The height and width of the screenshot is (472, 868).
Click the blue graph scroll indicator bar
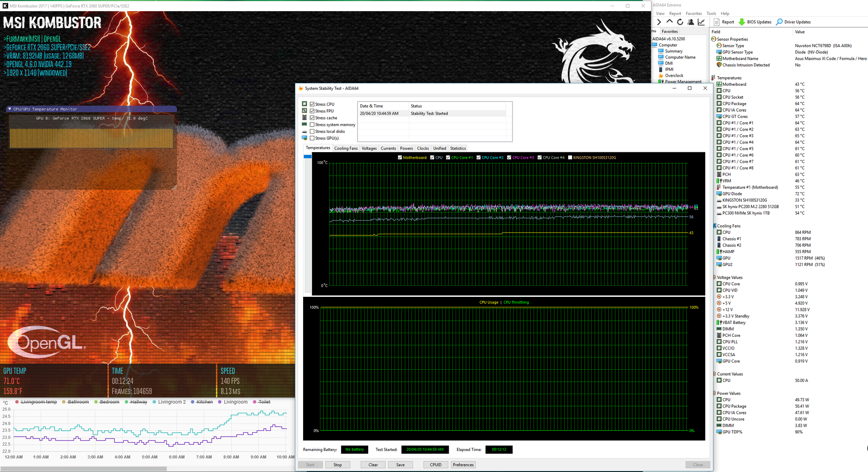308,157
